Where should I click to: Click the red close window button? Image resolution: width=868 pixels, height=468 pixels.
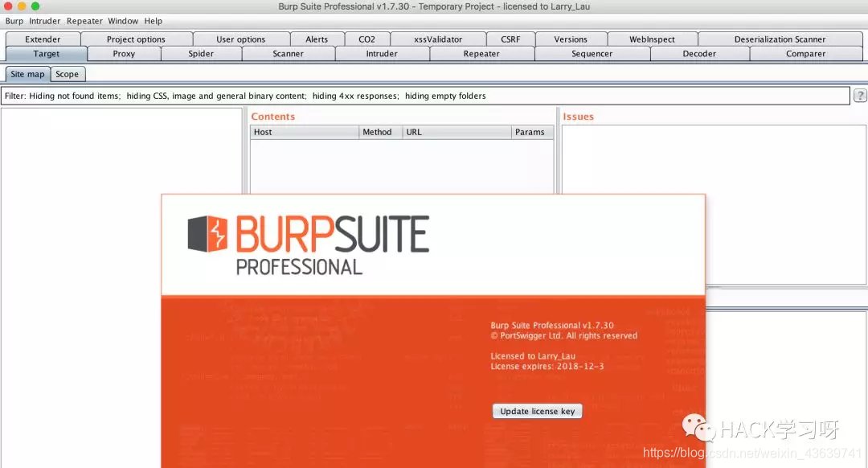[x=8, y=6]
